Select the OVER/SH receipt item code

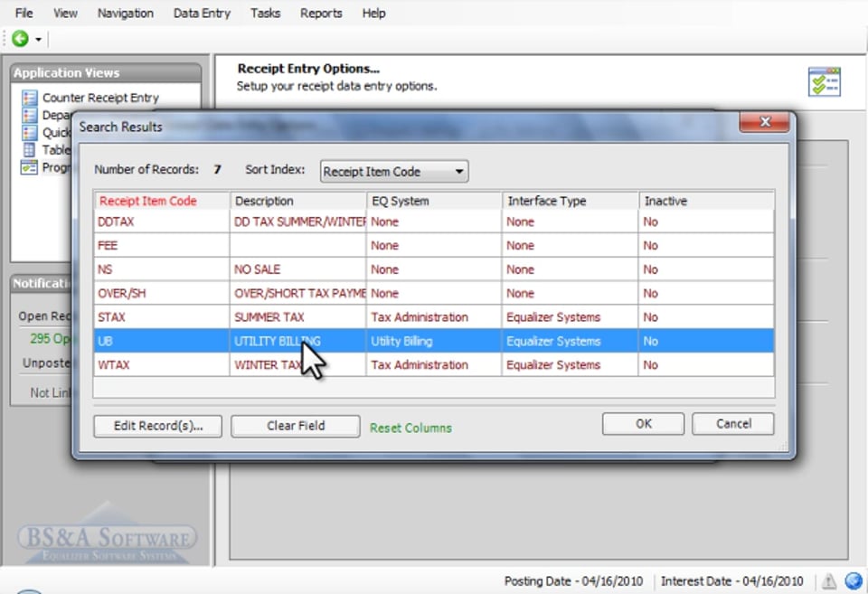coord(162,294)
